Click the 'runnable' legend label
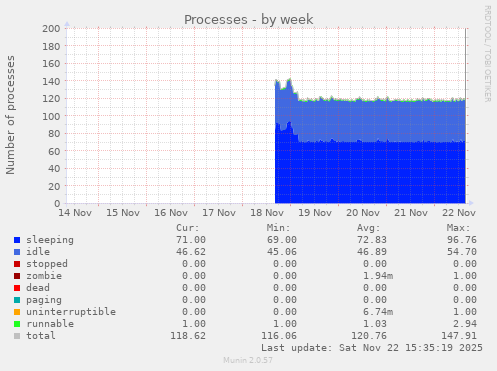 click(50, 324)
